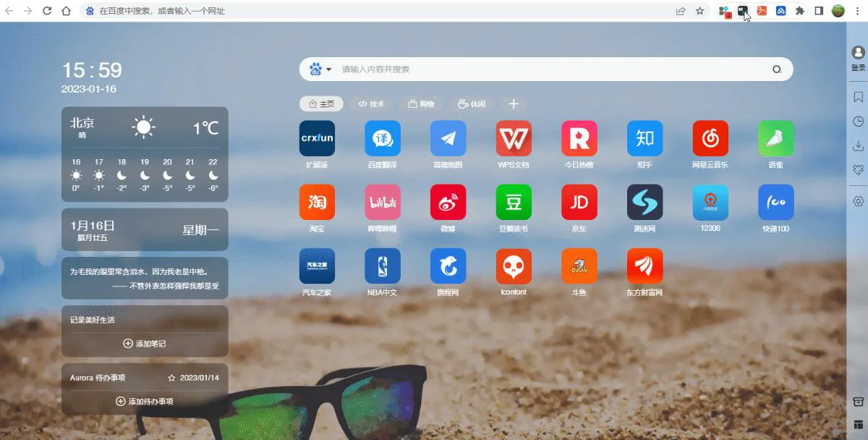Open the 12306 railway shortcut
Screen dimensions: 868x440
click(710, 202)
